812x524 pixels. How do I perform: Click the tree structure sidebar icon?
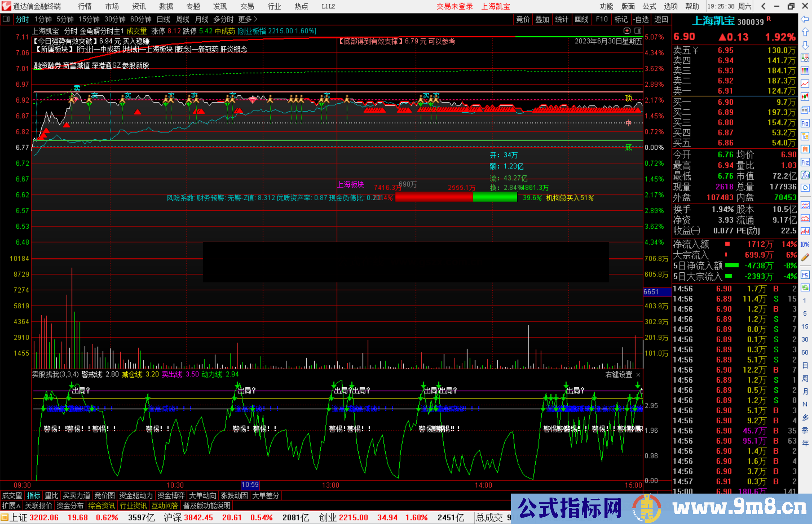pos(805,136)
